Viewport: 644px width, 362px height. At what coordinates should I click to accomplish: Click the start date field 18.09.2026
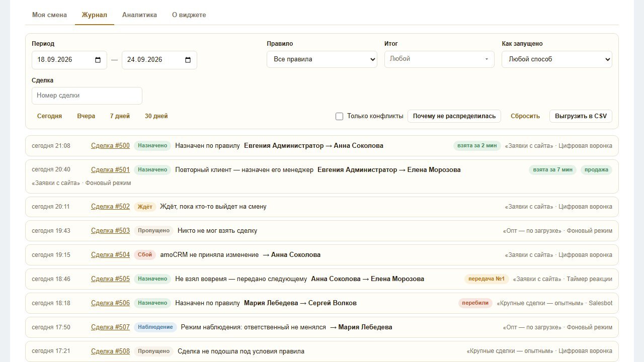click(69, 60)
